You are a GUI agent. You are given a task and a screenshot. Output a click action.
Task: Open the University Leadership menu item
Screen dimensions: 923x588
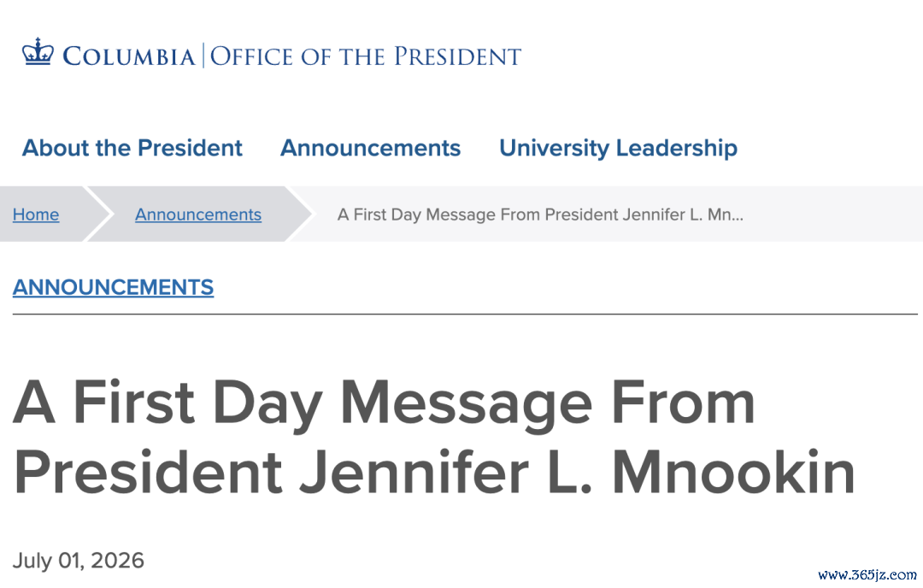(x=618, y=148)
